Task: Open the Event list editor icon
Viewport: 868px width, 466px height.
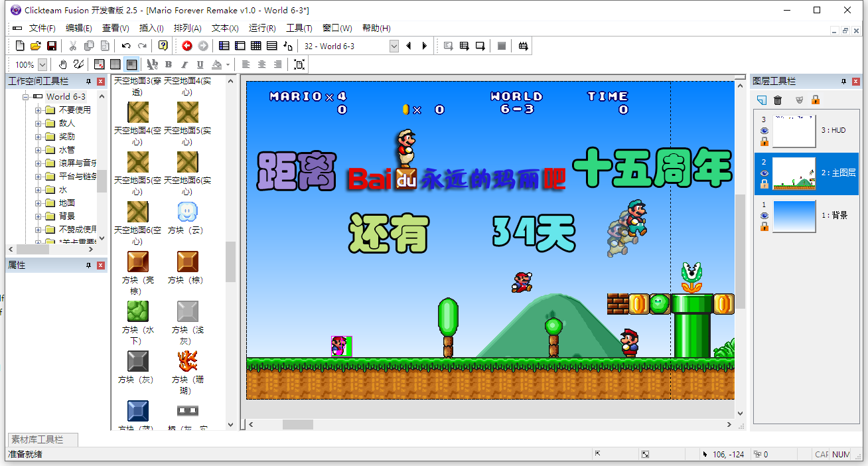Action: pyautogui.click(x=272, y=46)
